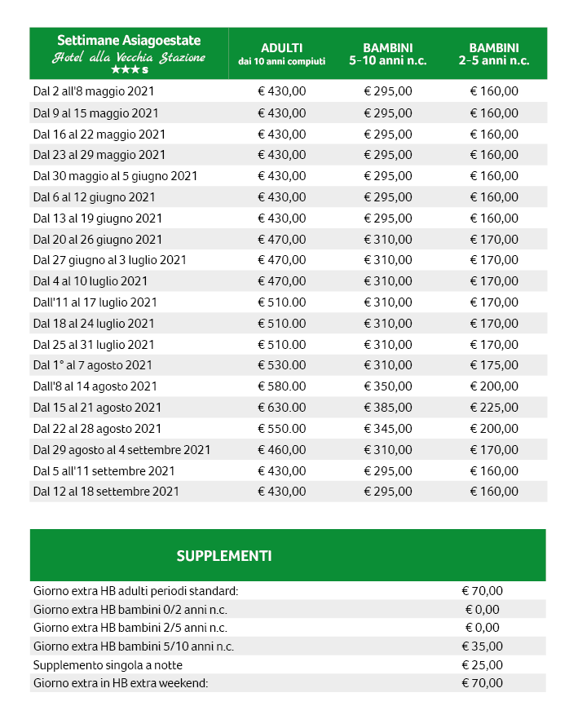Select the three-star rating icons in header
This screenshot has height=728, width=578.
(130, 70)
